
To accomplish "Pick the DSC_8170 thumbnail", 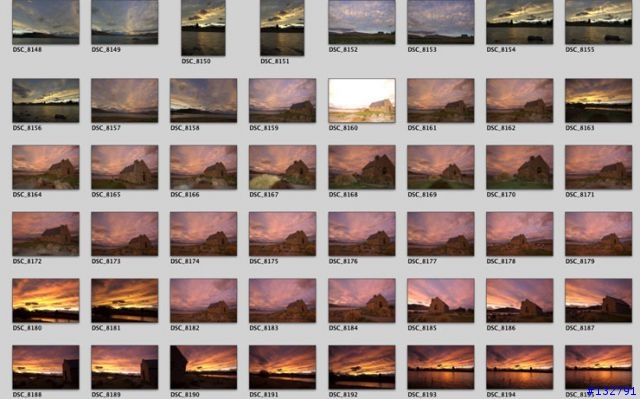I will point(520,167).
